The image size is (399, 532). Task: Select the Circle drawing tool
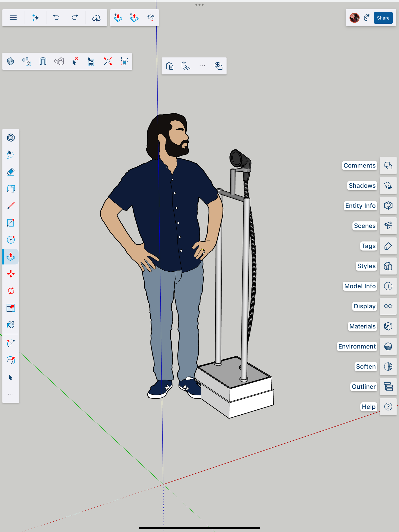click(x=11, y=240)
